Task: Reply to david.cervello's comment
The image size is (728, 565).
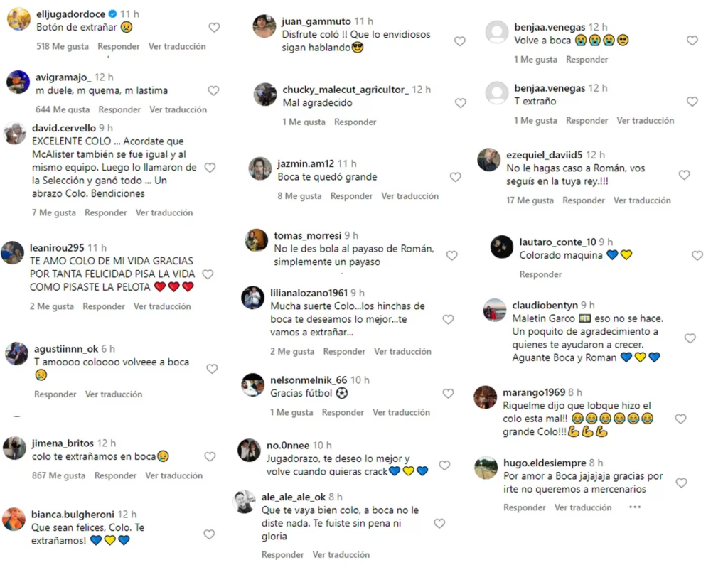Action: coord(106,212)
